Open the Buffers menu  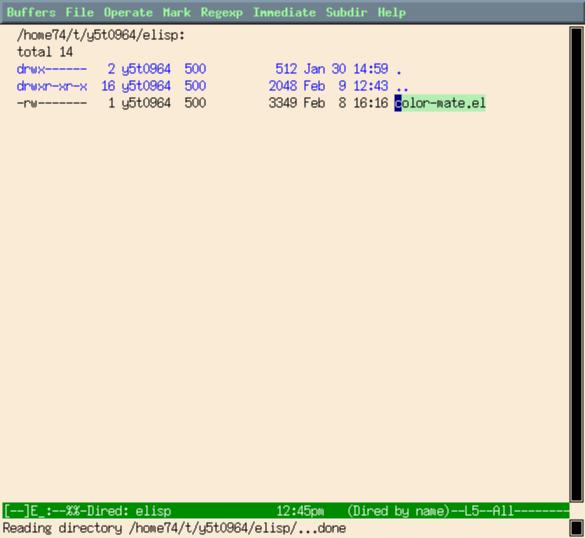click(x=31, y=12)
